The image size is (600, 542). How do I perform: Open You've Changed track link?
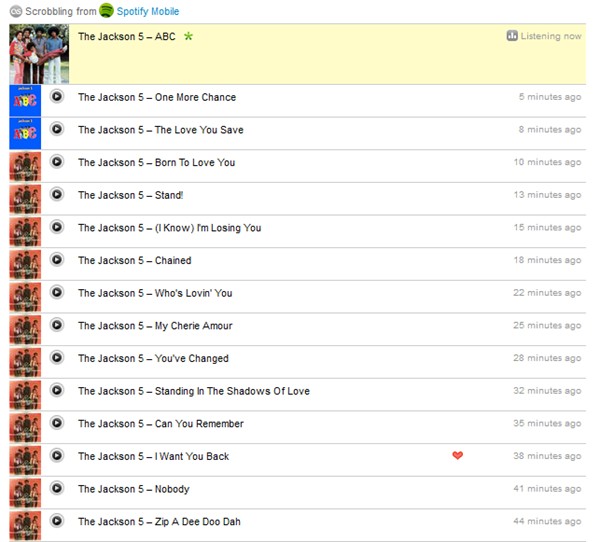pyautogui.click(x=191, y=359)
